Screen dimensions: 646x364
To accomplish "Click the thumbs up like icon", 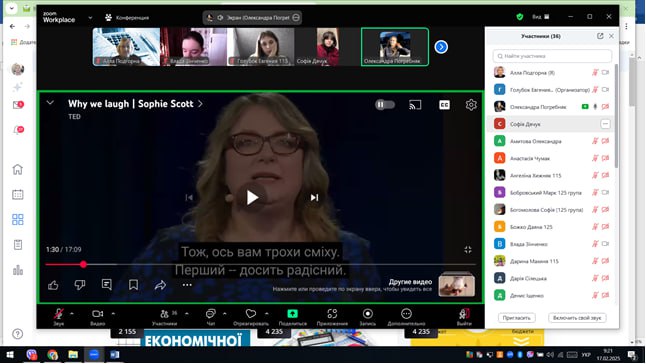I will click(53, 285).
